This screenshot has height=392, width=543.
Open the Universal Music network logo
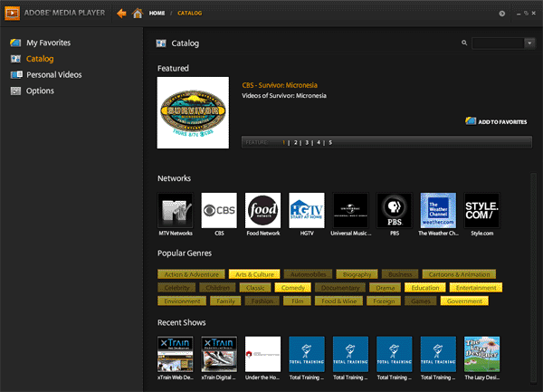point(350,211)
